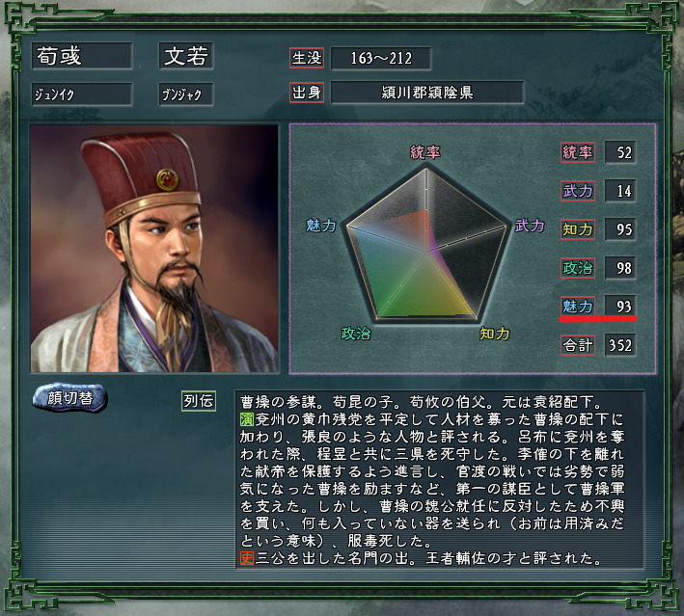684x616 pixels.
Task: Select the 列伝 biography label
Action: tap(199, 401)
